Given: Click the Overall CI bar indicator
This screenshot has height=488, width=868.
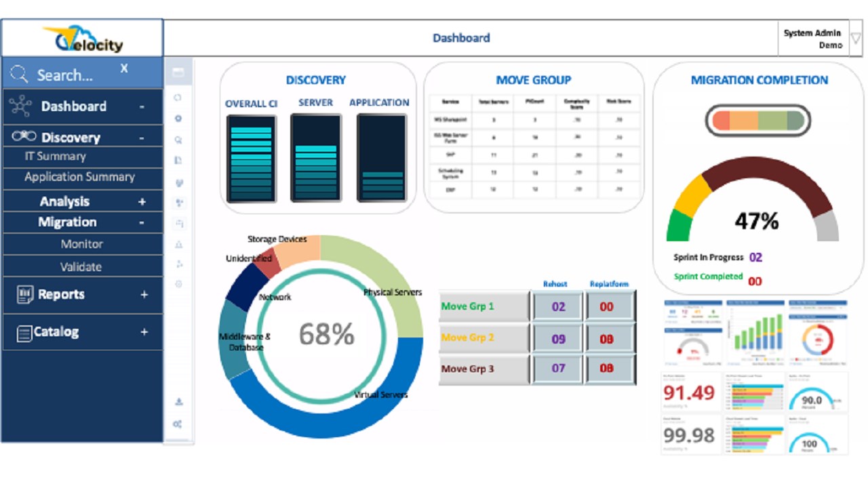Looking at the screenshot, I should (251, 158).
